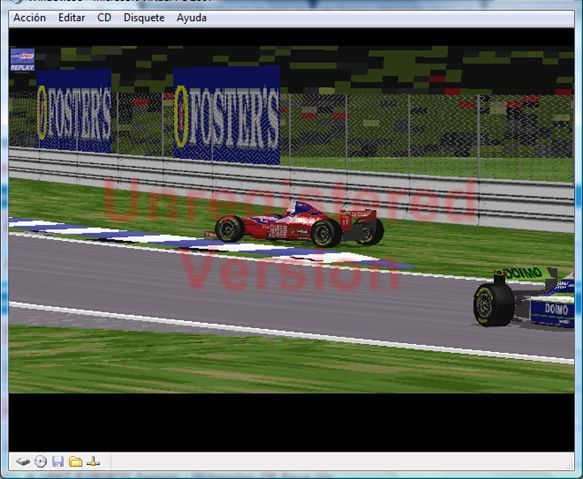
Task: Click the blue Doimo car's front tire
Action: coord(494,305)
